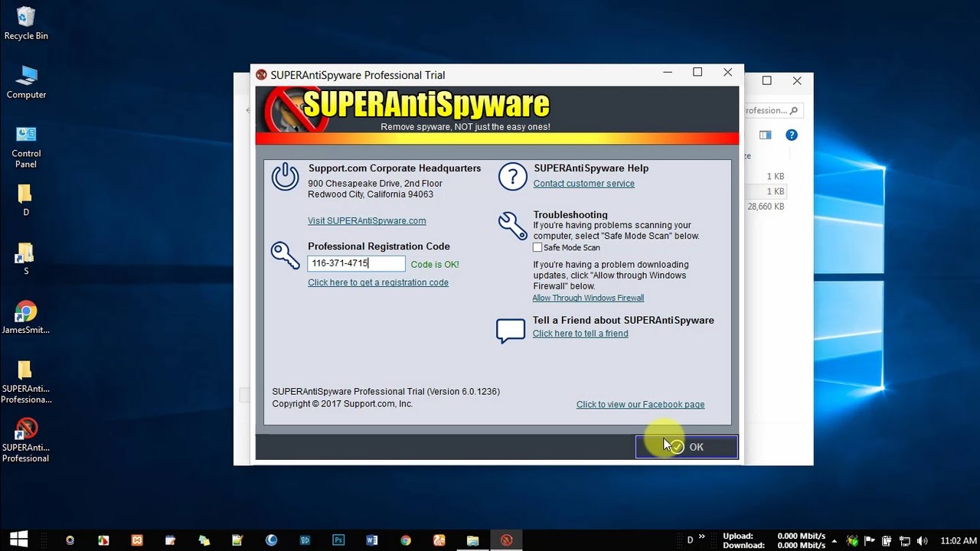The height and width of the screenshot is (551, 980).
Task: Open Recycle Bin on the desktop
Action: click(26, 23)
